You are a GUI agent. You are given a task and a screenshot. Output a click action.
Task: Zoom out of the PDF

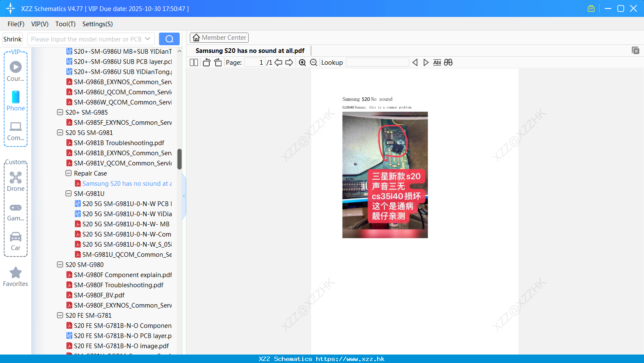click(313, 63)
